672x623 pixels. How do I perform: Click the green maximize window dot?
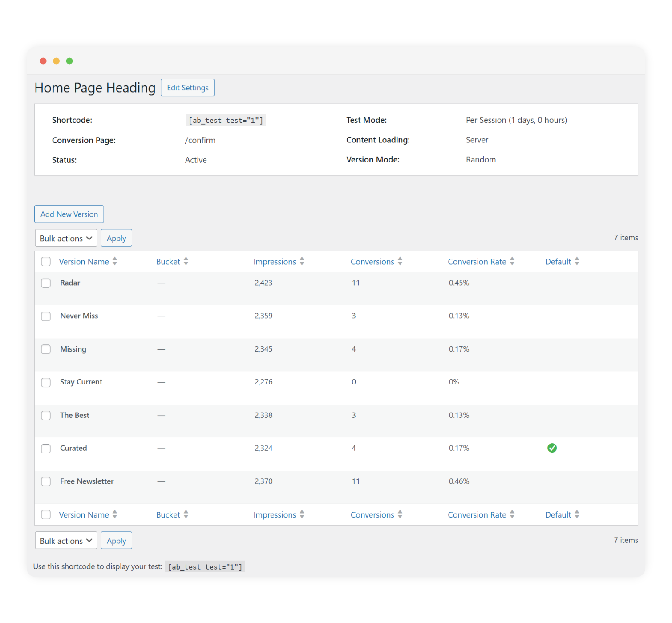(x=69, y=61)
